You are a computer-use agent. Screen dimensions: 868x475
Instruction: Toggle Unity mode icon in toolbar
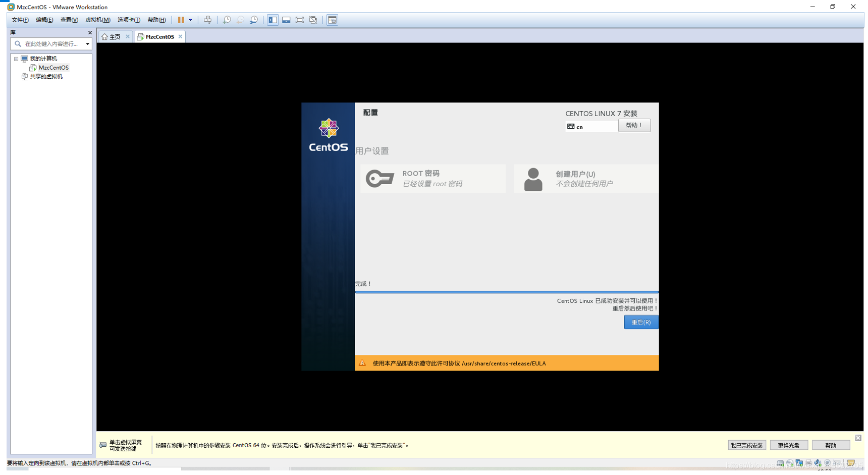pyautogui.click(x=313, y=20)
